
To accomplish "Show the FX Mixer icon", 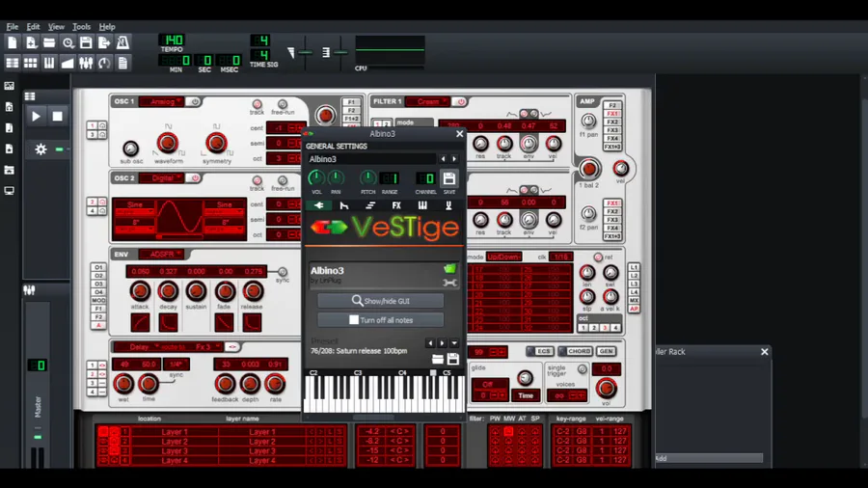I will (x=86, y=63).
